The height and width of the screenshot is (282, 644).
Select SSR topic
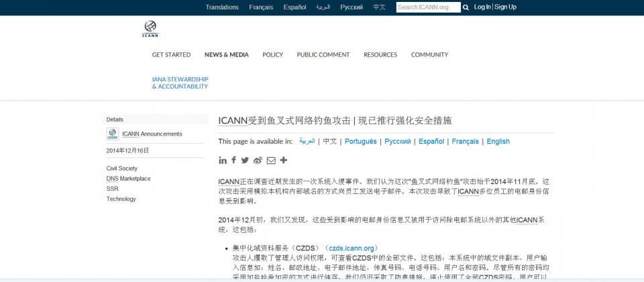(113, 189)
